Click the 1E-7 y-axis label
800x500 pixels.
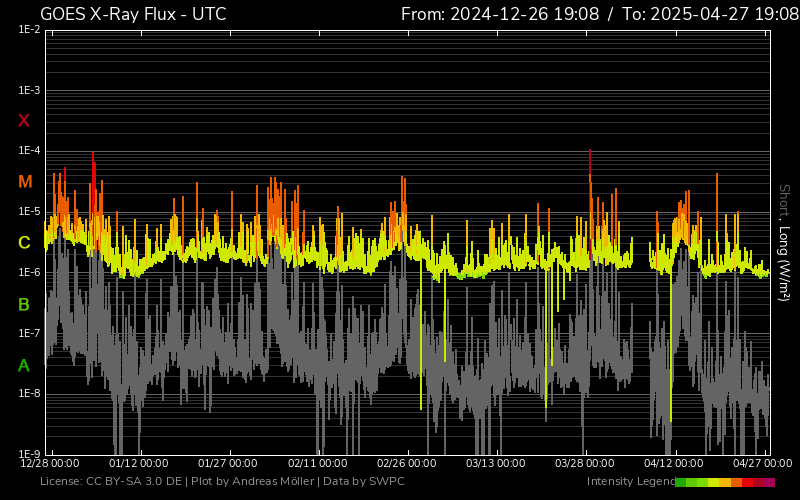point(29,333)
